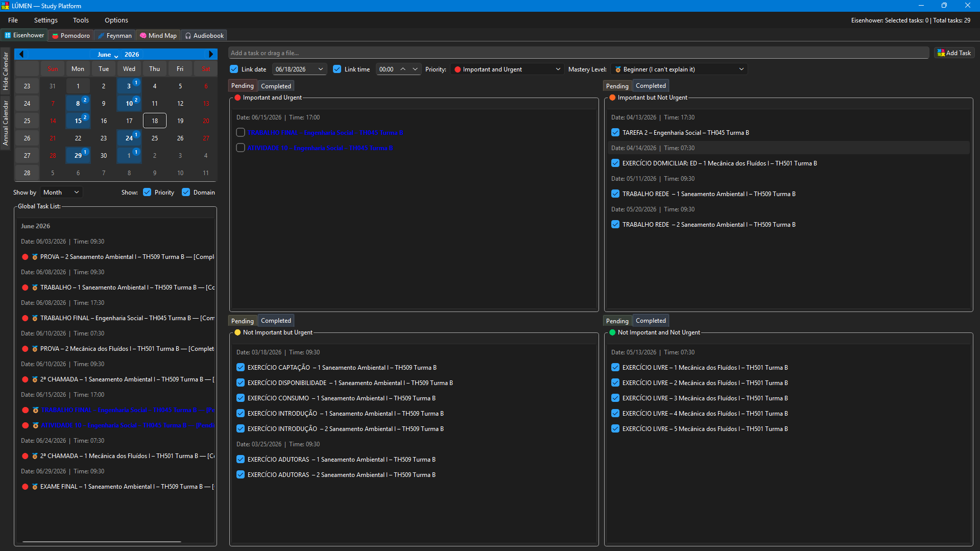
Task: Open the time field dropdown arrow
Action: (415, 69)
